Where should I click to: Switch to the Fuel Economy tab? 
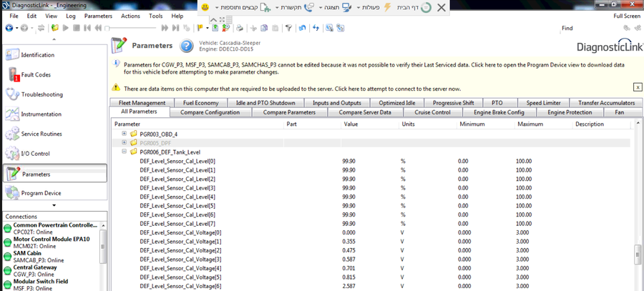(x=201, y=103)
